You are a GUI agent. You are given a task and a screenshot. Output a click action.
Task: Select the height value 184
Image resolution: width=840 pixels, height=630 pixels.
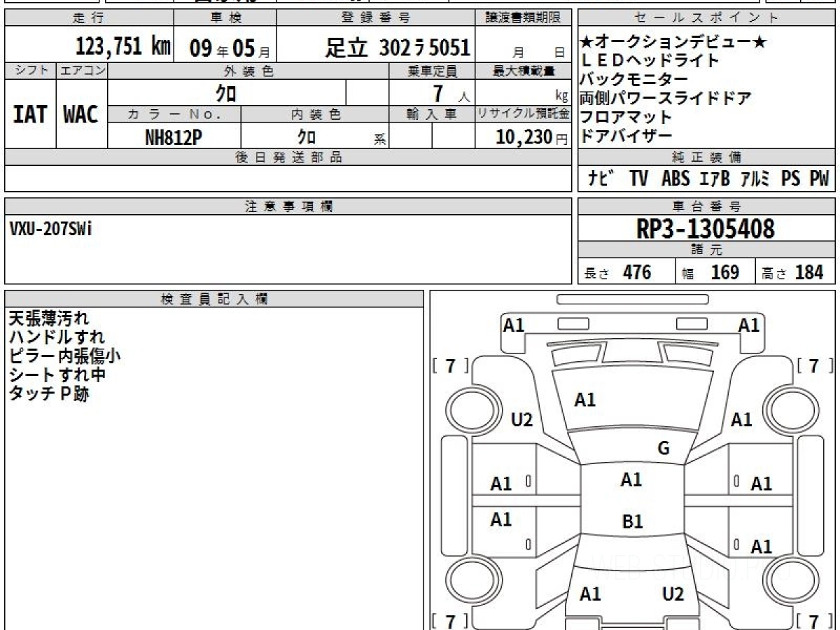click(809, 272)
